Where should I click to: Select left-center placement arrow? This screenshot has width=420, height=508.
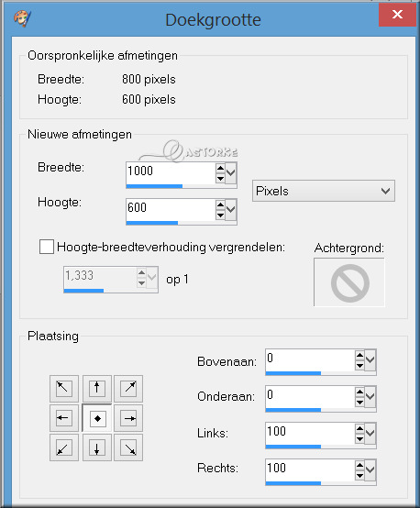64,418
